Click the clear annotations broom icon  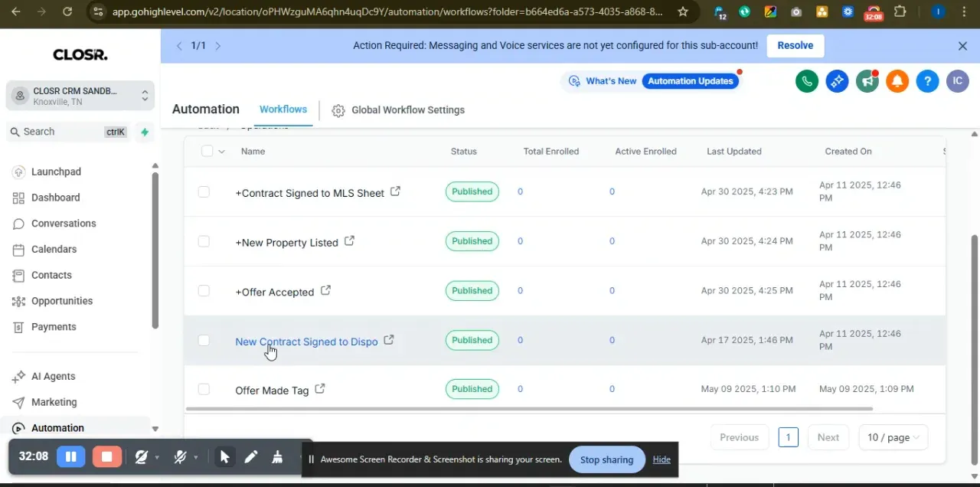coord(277,457)
